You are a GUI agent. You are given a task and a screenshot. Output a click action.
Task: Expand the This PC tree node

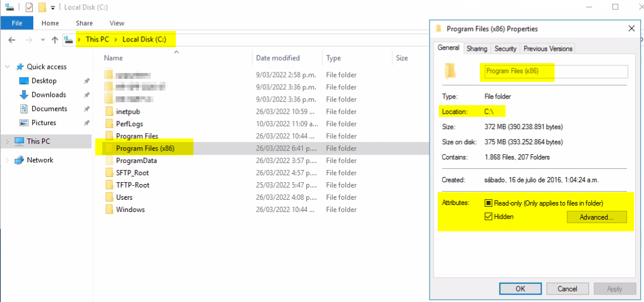(6, 141)
